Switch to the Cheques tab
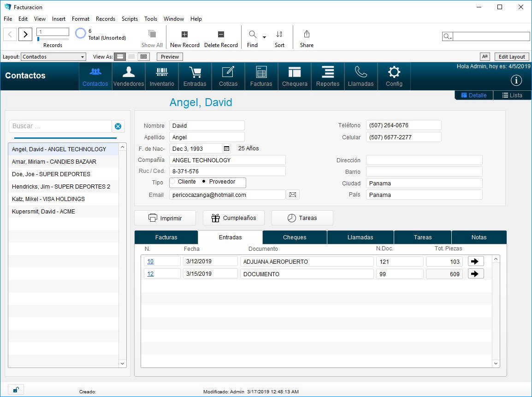532x397 pixels. [x=295, y=237]
